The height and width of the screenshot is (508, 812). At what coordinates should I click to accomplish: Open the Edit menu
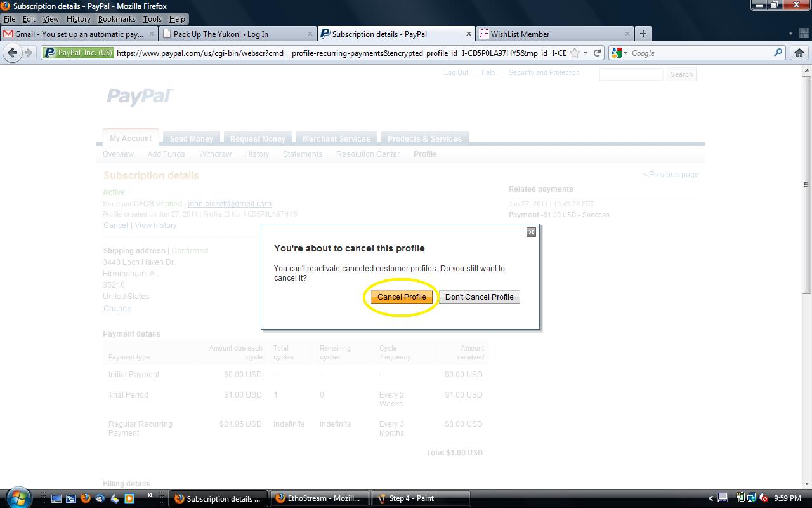point(29,19)
